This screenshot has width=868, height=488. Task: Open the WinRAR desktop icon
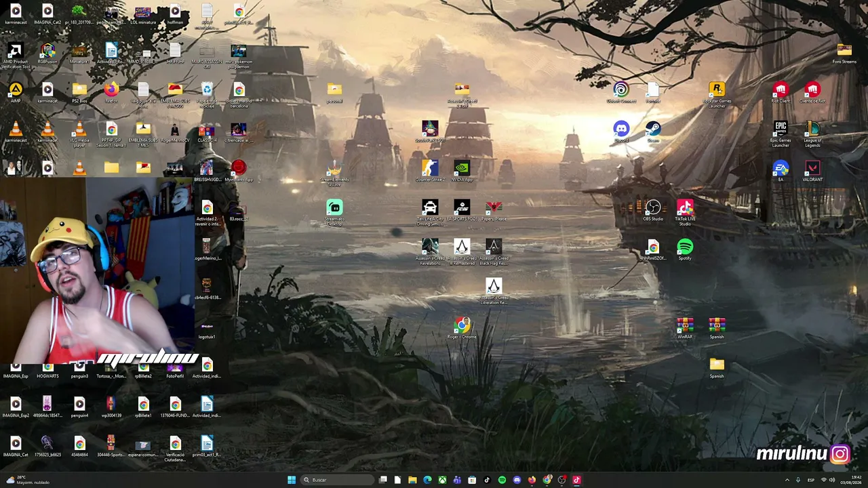click(x=685, y=328)
